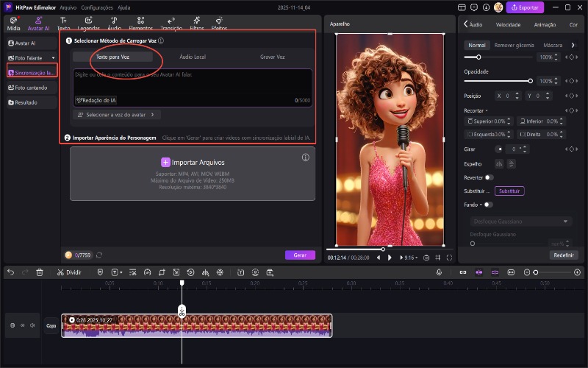Click the Opacidade slider handle
The width and height of the screenshot is (588, 368).
[530, 80]
